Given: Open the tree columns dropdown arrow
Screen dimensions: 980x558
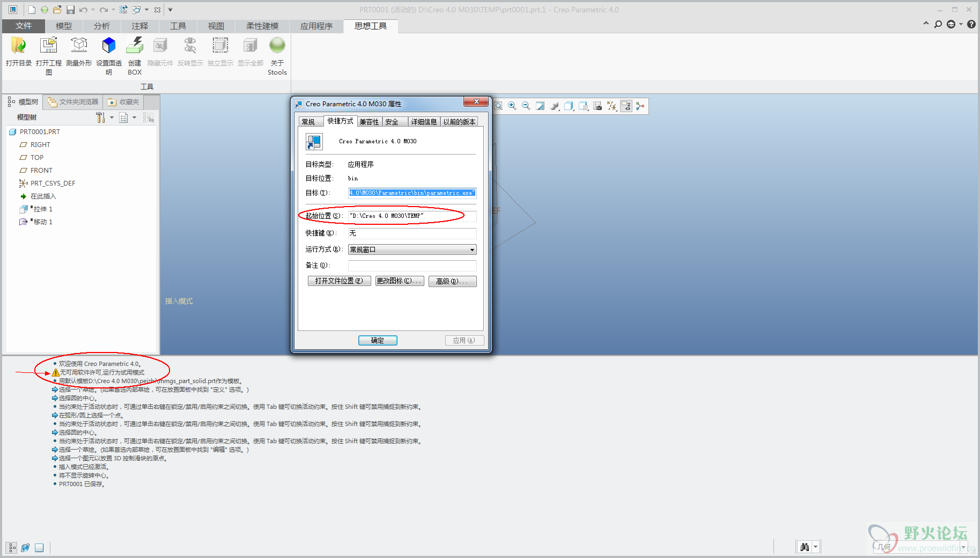Looking at the screenshot, I should tap(134, 118).
